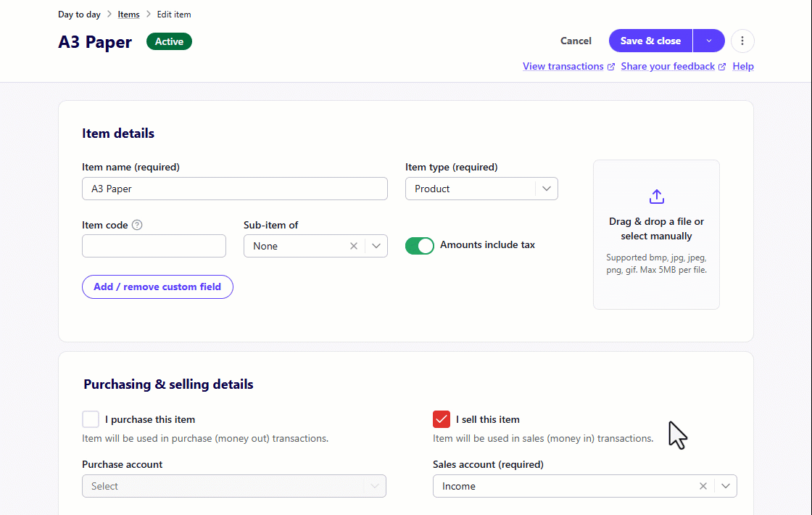
Task: Click Day to day in breadcrumb
Action: (79, 15)
